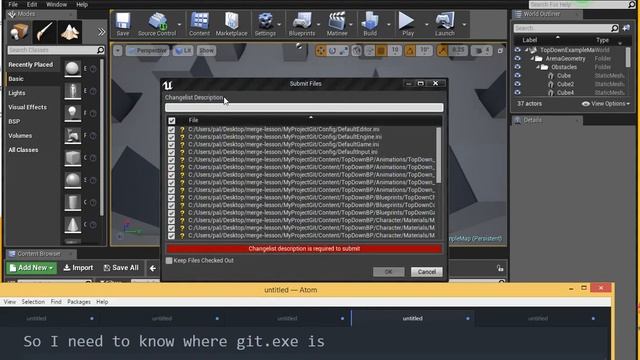Toggle visibility eye for ArenaGeometry folder
Screen dimensions: 640x360
(518, 58)
